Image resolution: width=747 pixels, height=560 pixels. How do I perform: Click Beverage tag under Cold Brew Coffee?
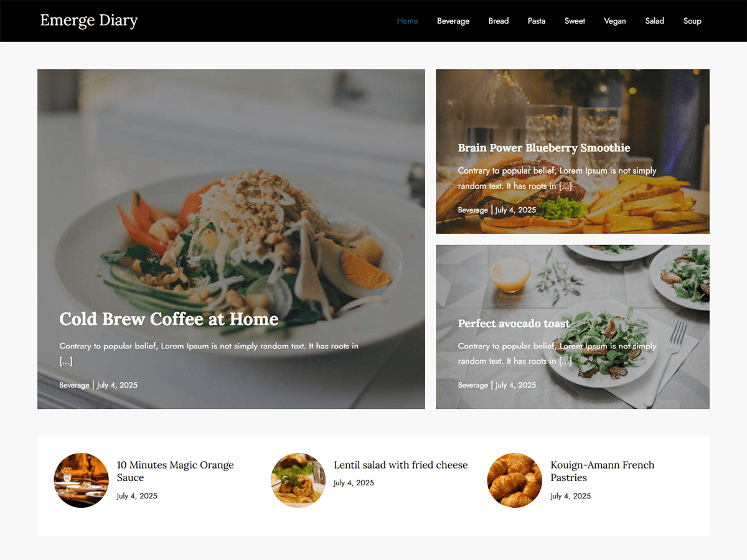(x=74, y=385)
